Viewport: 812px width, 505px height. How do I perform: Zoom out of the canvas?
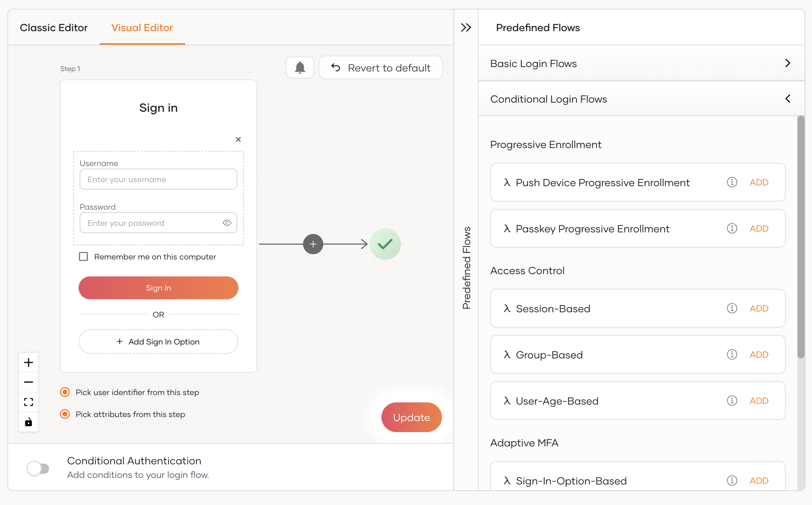(29, 382)
